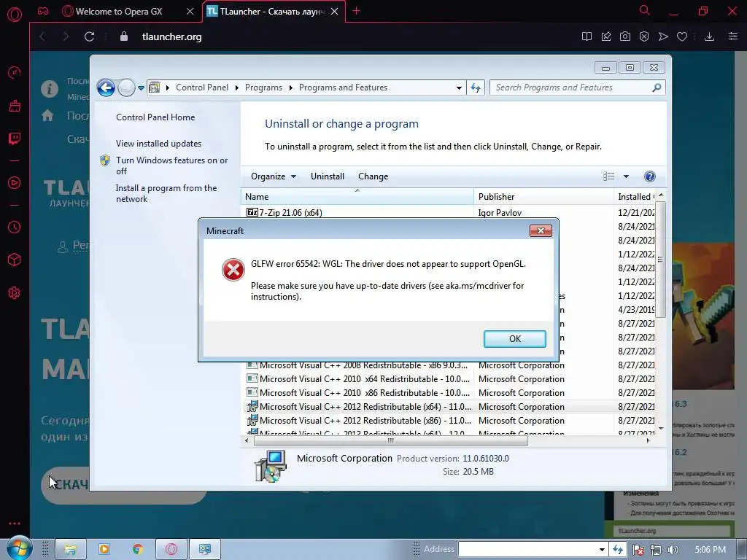Select 7-Zip 21.06 (x64) entry

coord(284,212)
